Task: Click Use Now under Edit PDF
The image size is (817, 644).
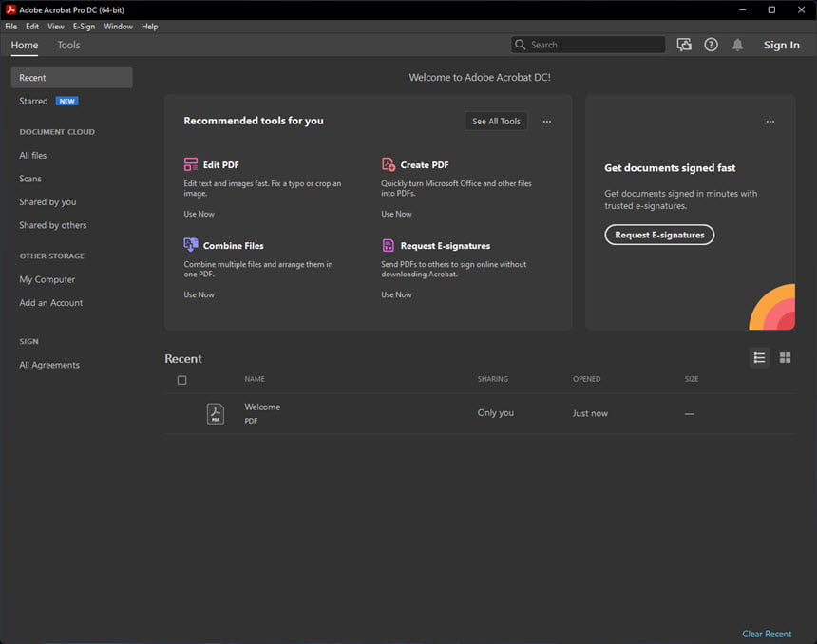Action: [199, 214]
